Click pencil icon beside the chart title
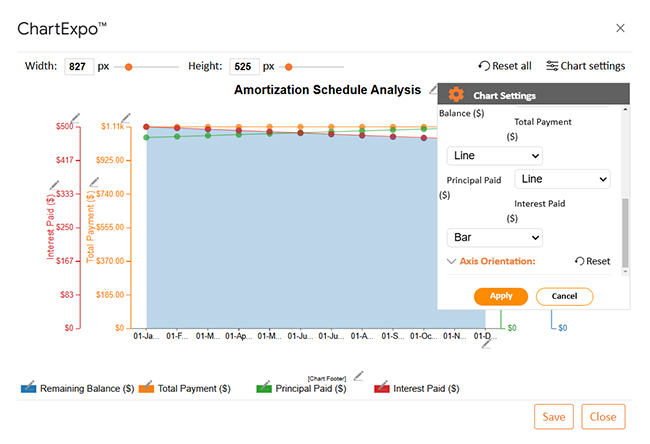Viewport: 650px width, 444px height. pos(433,90)
